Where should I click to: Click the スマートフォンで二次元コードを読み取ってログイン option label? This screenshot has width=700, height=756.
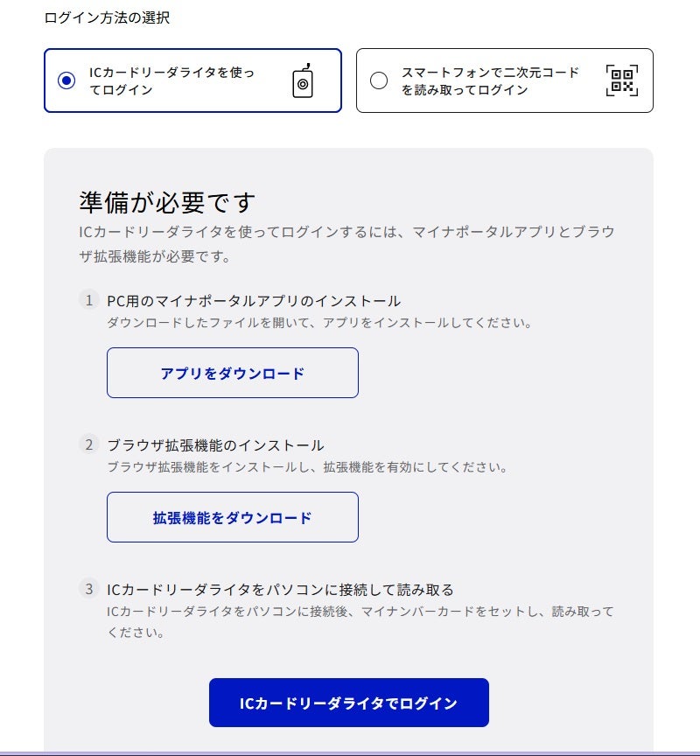[490, 80]
